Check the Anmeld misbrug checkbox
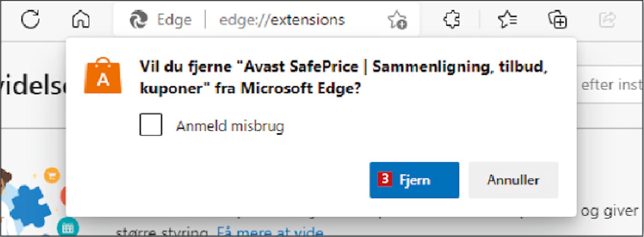The width and height of the screenshot is (644, 237). pyautogui.click(x=151, y=125)
